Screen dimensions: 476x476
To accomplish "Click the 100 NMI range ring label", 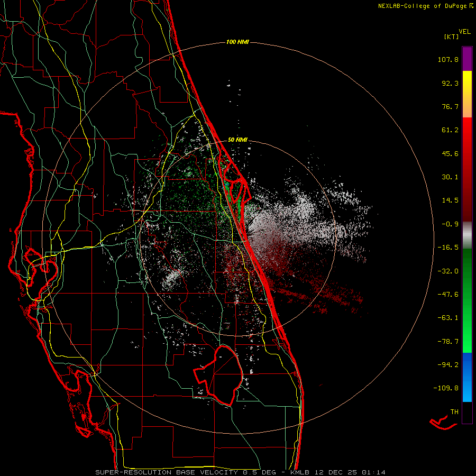I will tap(237, 42).
